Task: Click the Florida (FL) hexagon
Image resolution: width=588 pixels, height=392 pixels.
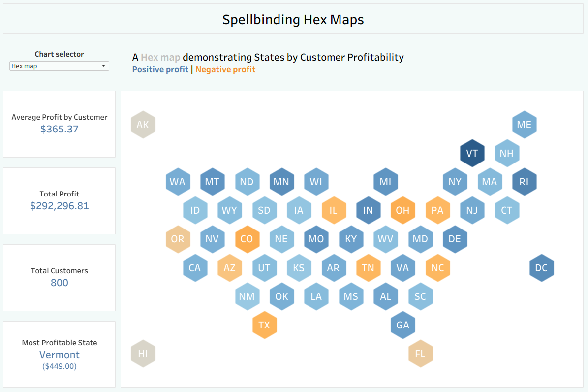Action: (420, 354)
